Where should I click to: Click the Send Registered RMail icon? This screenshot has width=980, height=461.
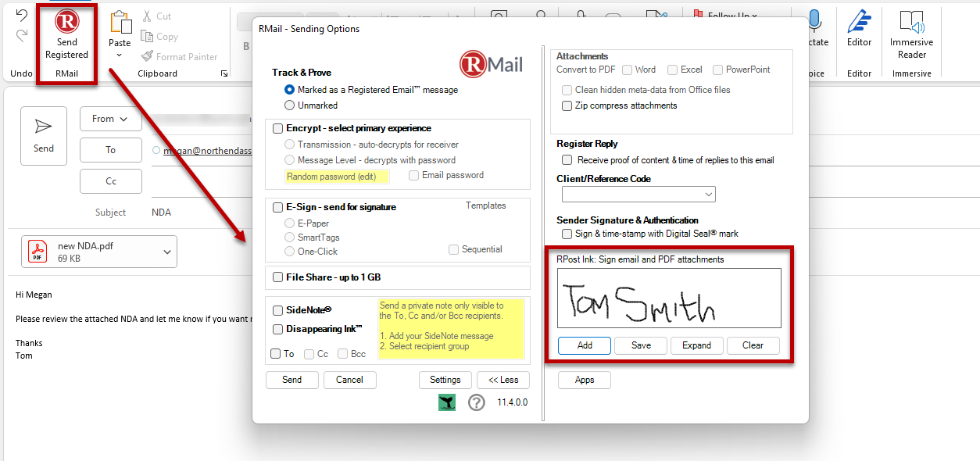(66, 22)
